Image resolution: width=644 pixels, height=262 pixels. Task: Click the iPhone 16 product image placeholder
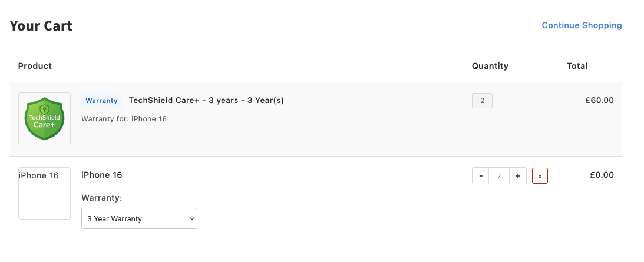[x=44, y=193]
